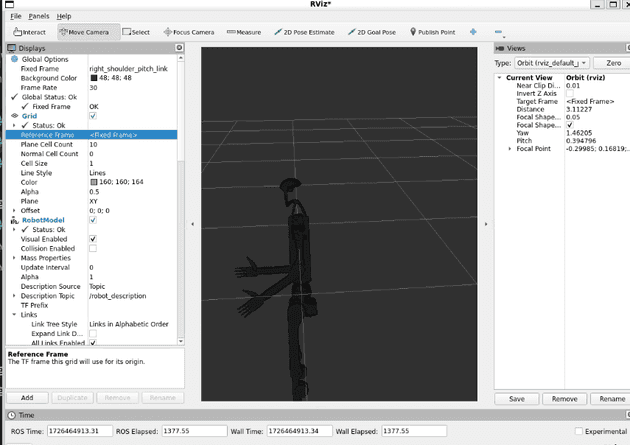Click the Time panel clock icon
630x445 pixels.
pos(12,415)
